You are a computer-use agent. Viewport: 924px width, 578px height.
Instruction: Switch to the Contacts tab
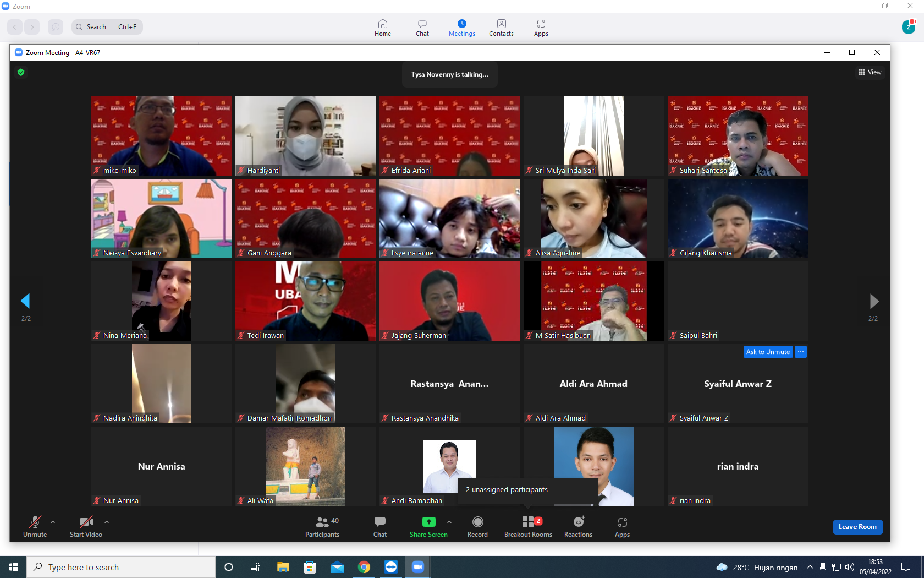pos(501,28)
